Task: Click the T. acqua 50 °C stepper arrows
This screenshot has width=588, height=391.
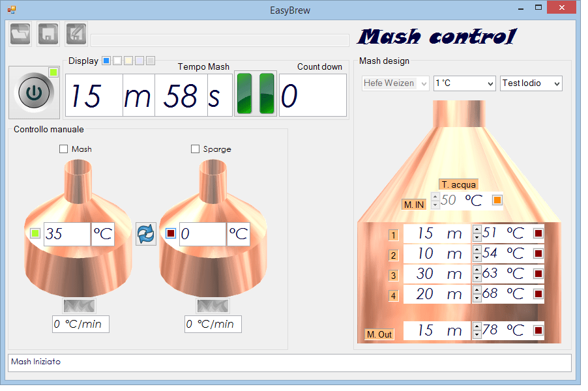Action: tap(435, 201)
